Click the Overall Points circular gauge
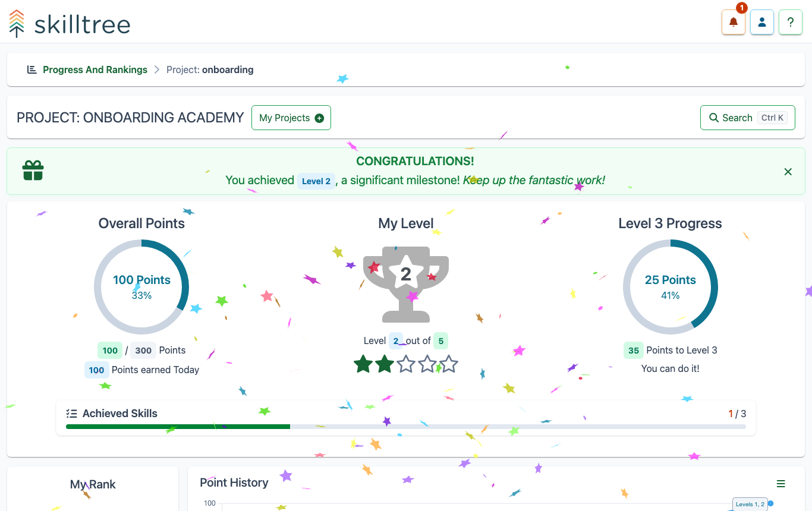 pyautogui.click(x=141, y=287)
